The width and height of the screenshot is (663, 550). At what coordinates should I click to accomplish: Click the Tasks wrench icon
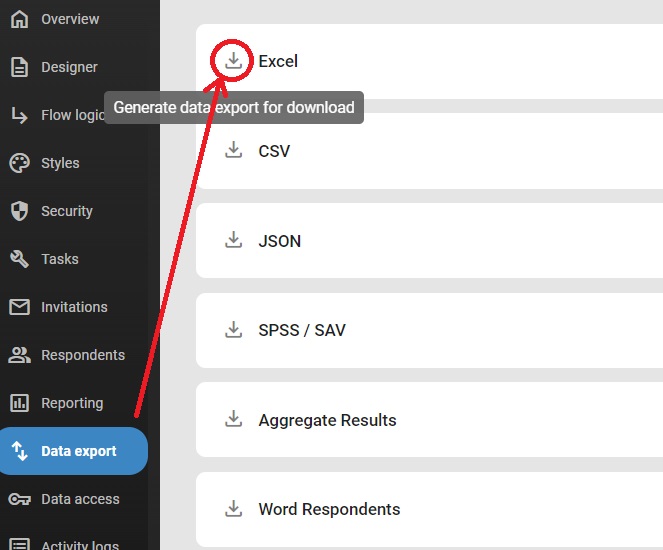point(19,259)
